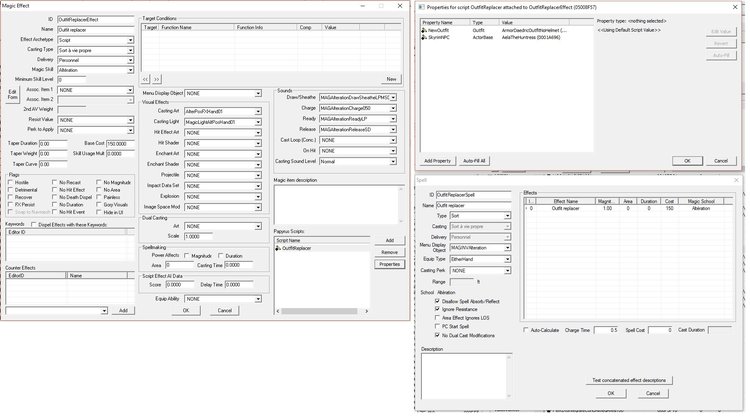The height and width of the screenshot is (416, 750).
Task: Click Add next to Papyrus Scripts
Action: point(389,241)
